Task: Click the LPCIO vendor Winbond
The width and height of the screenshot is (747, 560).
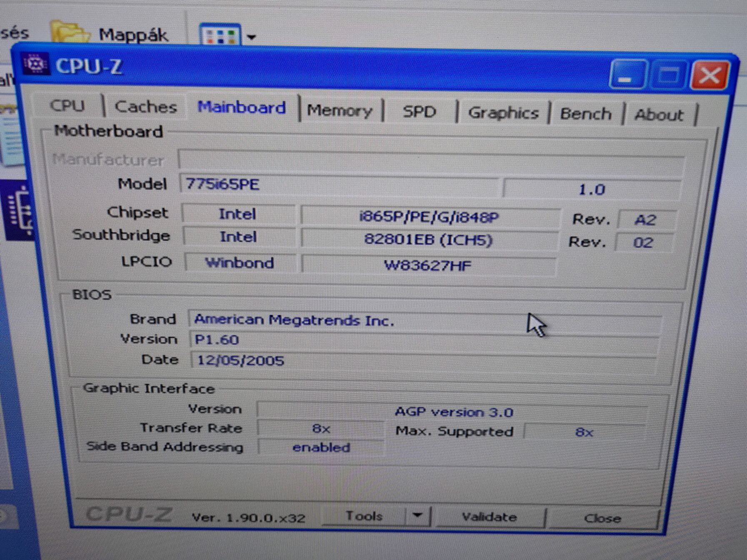Action: point(240,263)
